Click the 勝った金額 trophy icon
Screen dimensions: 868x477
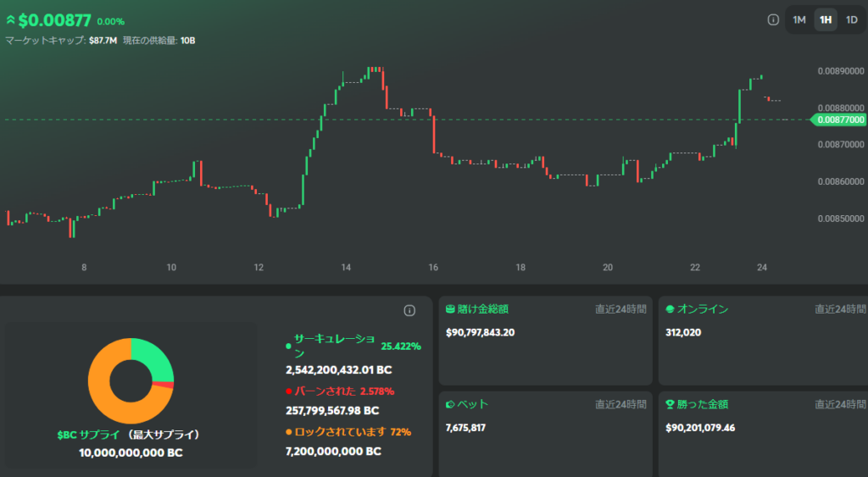(x=670, y=404)
